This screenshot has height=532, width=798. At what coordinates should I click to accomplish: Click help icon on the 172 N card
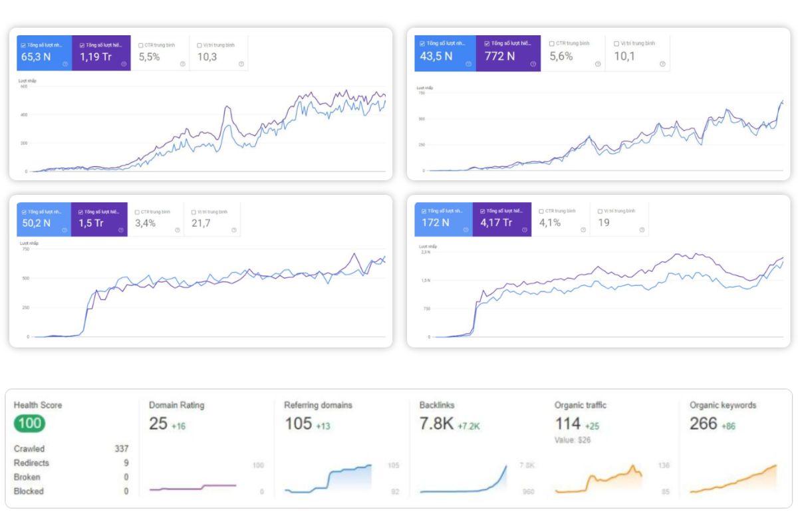(465, 230)
